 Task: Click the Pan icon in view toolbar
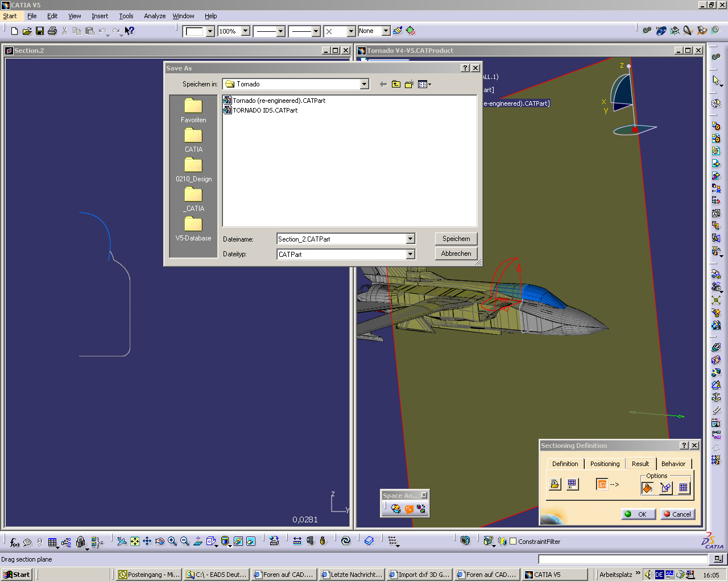(x=147, y=541)
